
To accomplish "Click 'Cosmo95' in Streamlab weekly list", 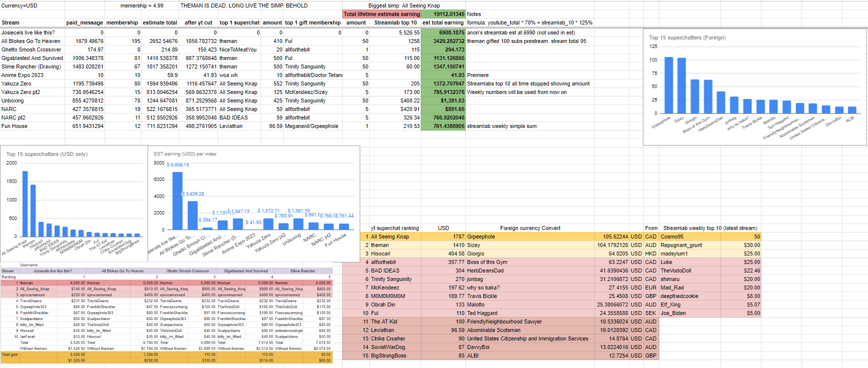I will tap(672, 236).
